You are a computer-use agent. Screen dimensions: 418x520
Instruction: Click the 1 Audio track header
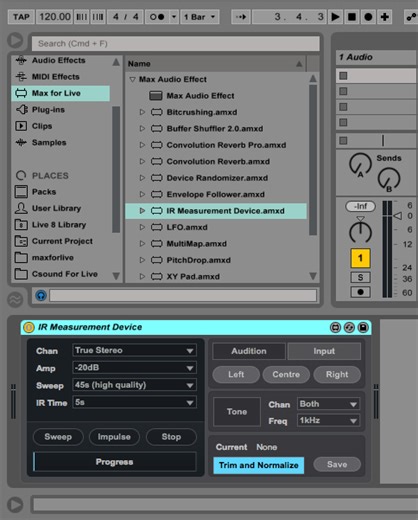pos(377,57)
